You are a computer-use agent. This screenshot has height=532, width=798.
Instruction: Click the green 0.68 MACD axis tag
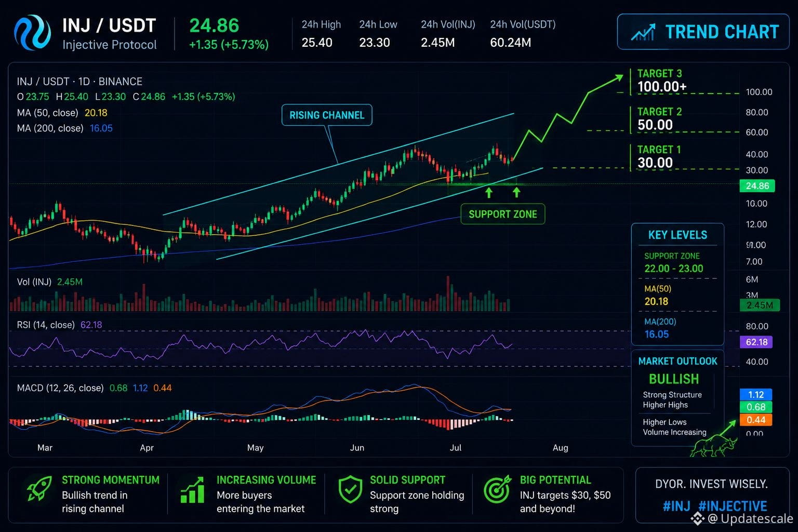click(x=756, y=407)
